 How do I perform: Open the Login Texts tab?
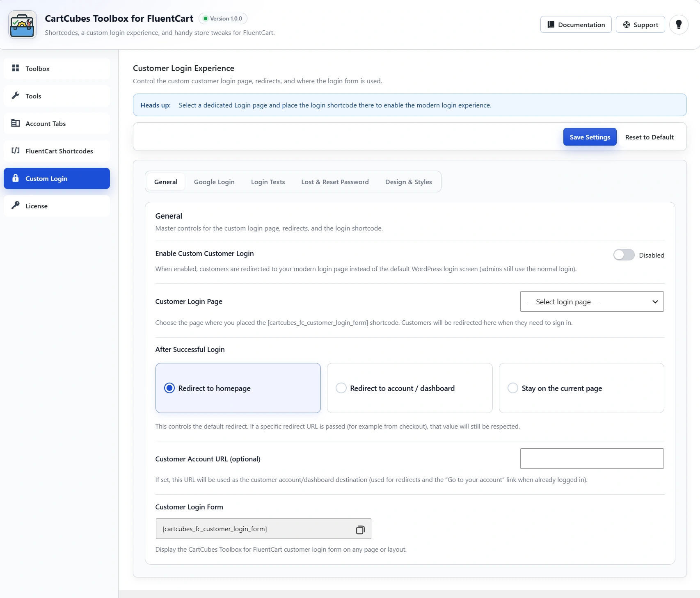(x=268, y=182)
